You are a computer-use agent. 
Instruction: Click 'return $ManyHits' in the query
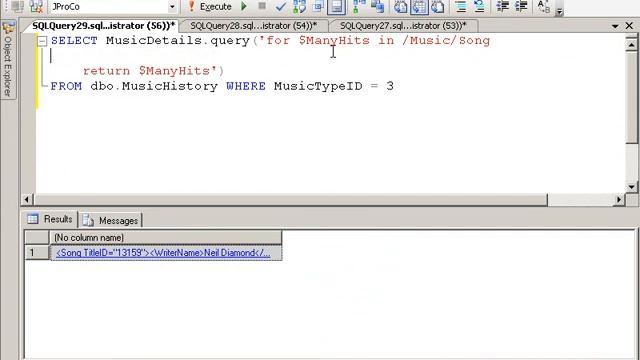click(x=149, y=71)
